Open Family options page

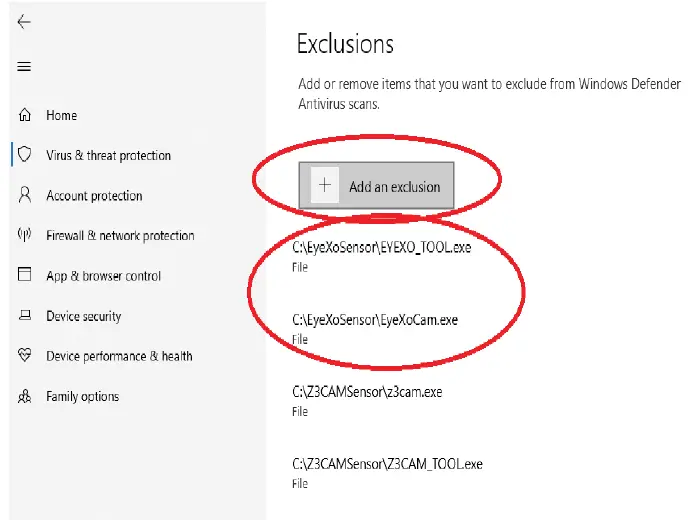[82, 397]
